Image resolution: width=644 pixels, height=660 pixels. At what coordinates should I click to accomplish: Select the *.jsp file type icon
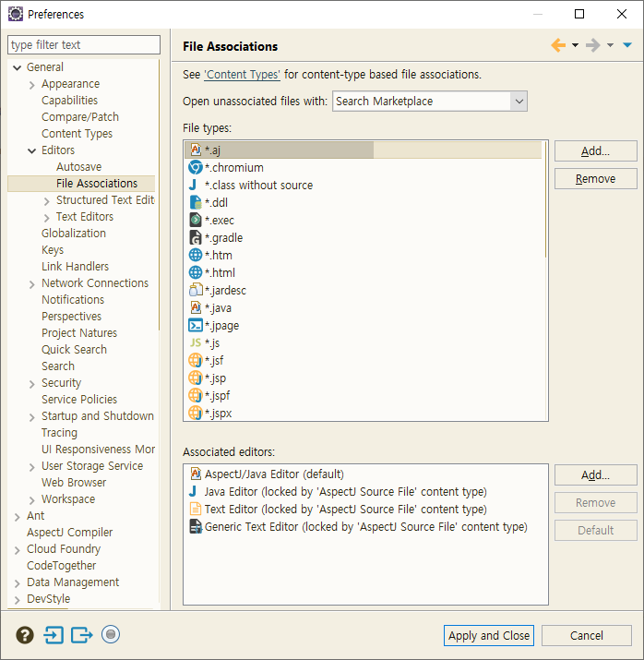pyautogui.click(x=196, y=378)
